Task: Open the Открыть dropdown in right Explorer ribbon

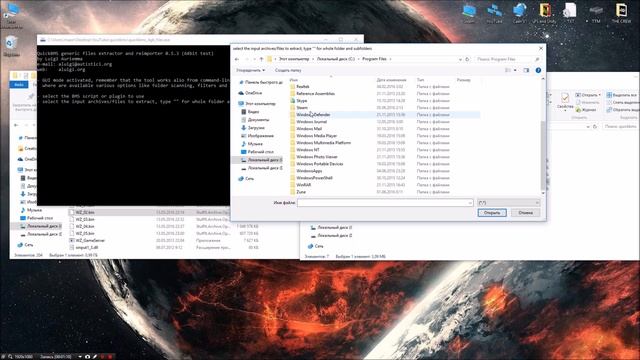Action: pyautogui.click(x=588, y=95)
